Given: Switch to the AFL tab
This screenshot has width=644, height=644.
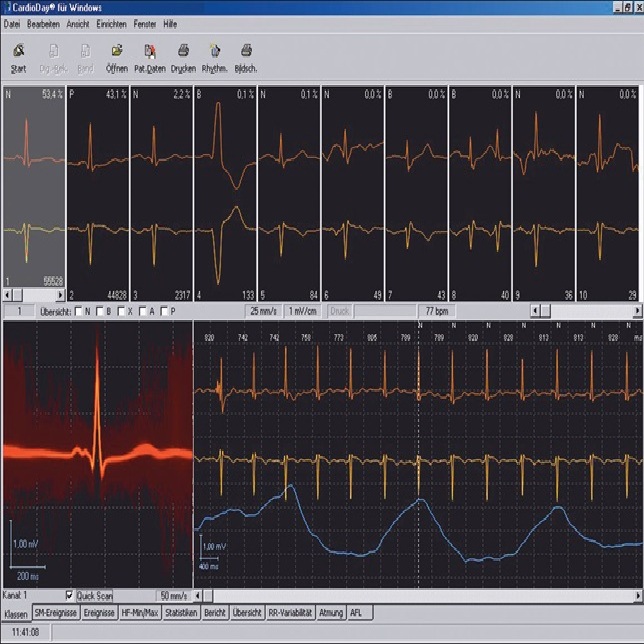Looking at the screenshot, I should [x=360, y=613].
